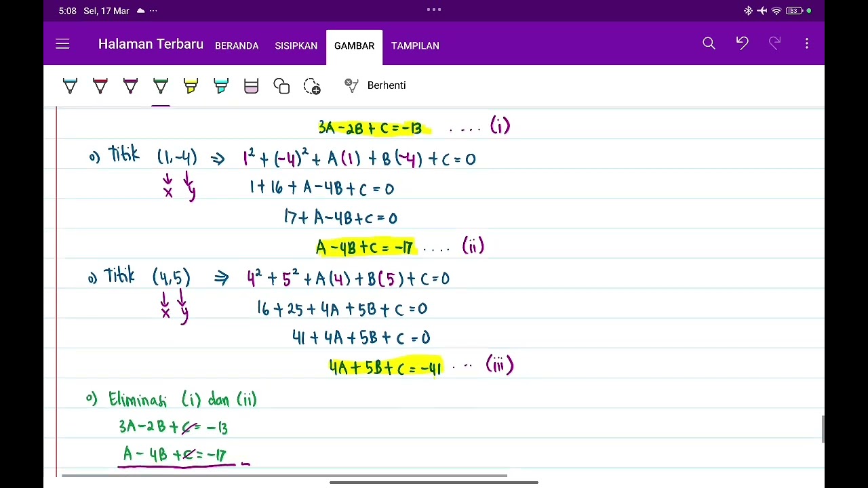Screen dimensions: 868x488
Task: Select the purple pen
Action: [x=130, y=86]
